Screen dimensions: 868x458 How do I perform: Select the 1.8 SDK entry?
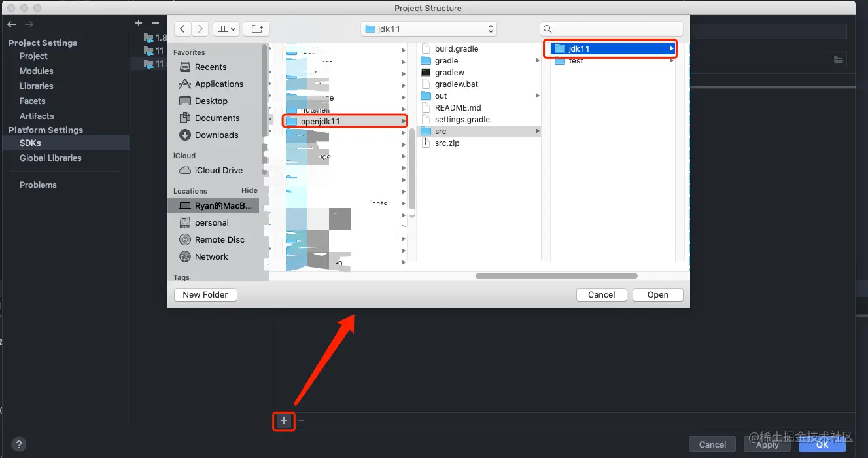coord(156,37)
